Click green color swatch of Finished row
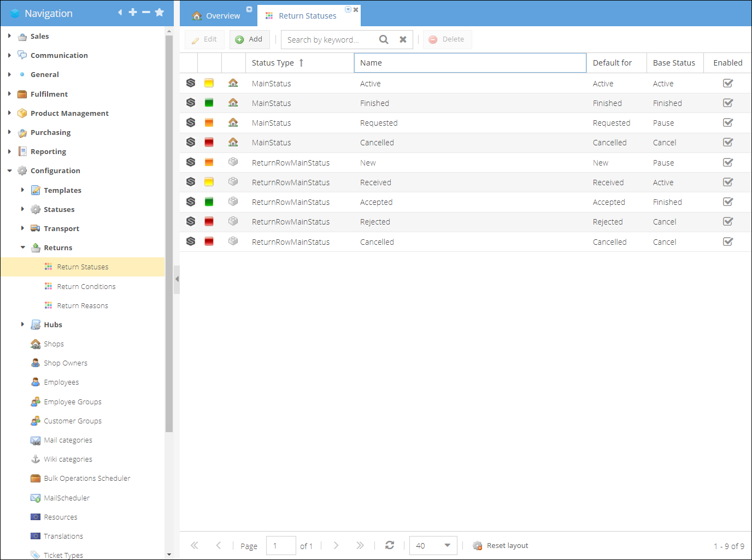Viewport: 752px width, 560px height. point(209,103)
